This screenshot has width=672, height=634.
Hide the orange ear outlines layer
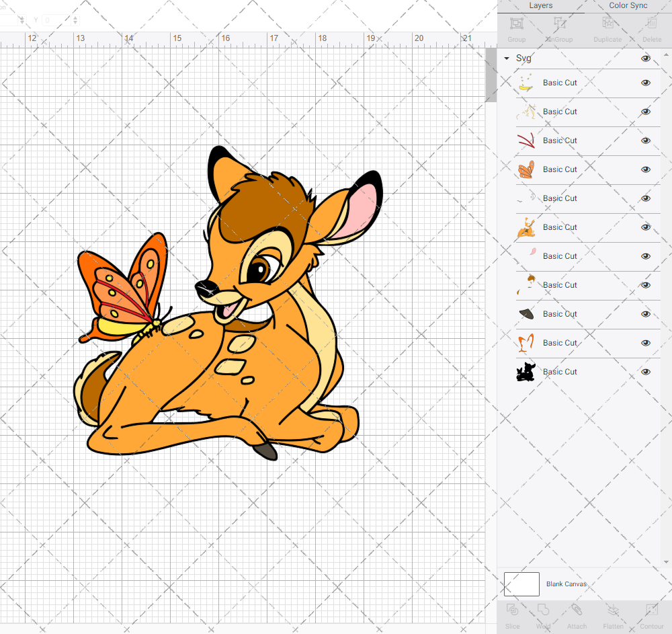point(646,343)
